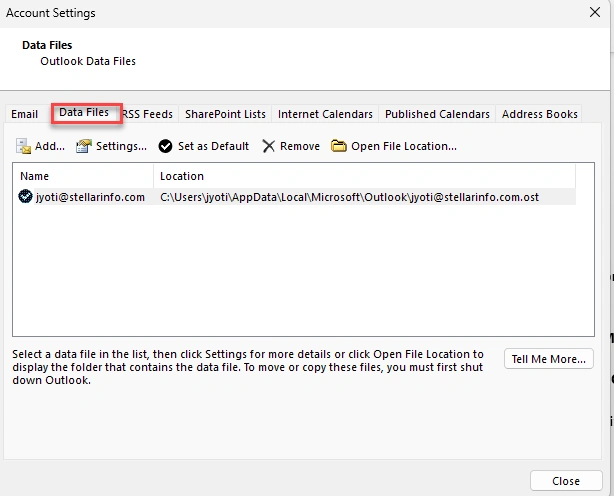Click the Close button at bottom
The image size is (614, 496).
(x=566, y=481)
